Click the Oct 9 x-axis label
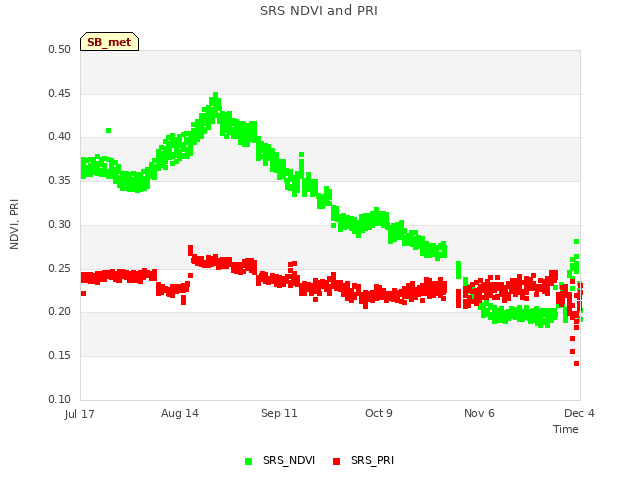This screenshot has width=640, height=480. pos(379,413)
